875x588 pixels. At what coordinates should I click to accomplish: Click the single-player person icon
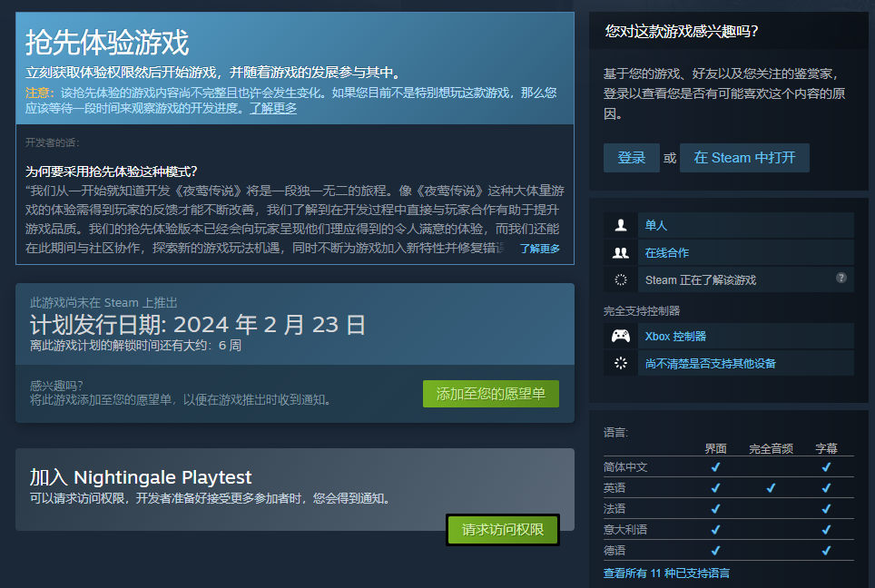click(x=621, y=225)
